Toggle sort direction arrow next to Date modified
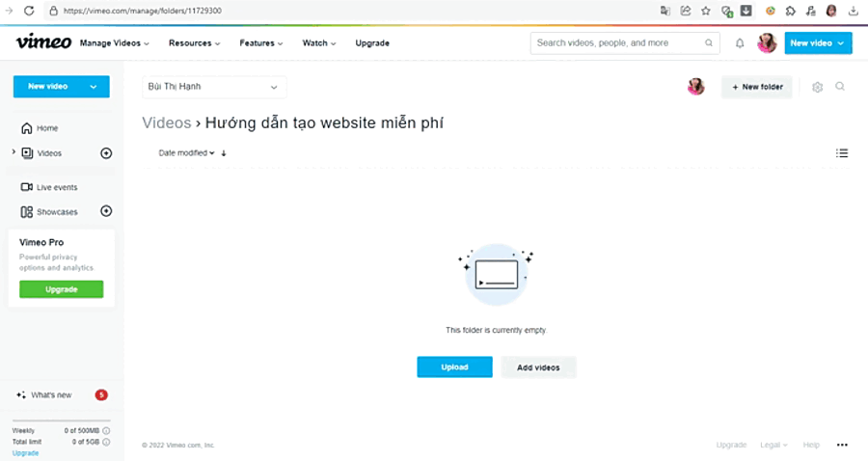 224,153
